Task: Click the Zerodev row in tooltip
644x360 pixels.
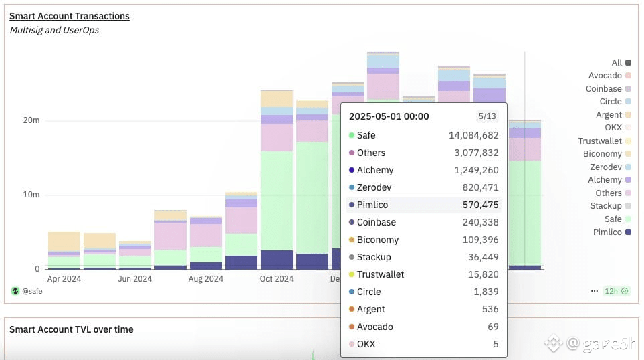Action: click(x=423, y=187)
